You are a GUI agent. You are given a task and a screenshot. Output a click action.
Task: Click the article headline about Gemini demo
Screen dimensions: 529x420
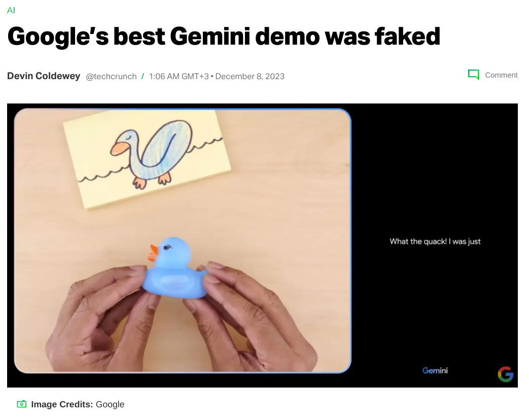click(224, 36)
